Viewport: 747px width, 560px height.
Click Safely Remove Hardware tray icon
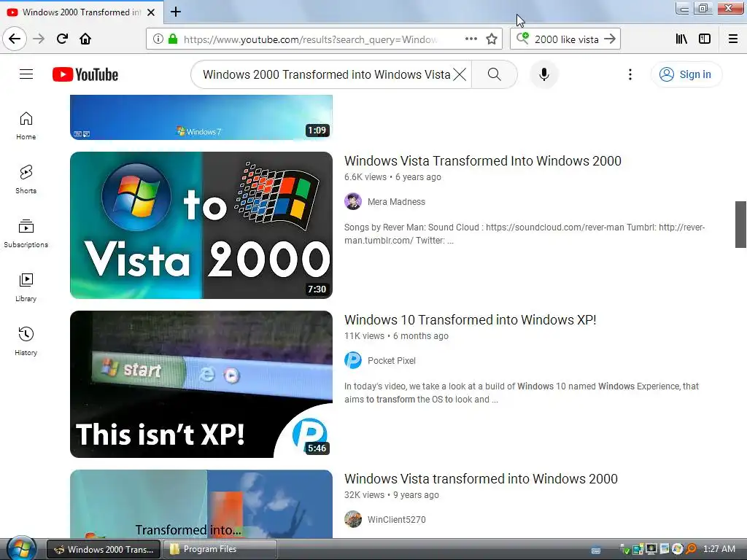pos(625,550)
